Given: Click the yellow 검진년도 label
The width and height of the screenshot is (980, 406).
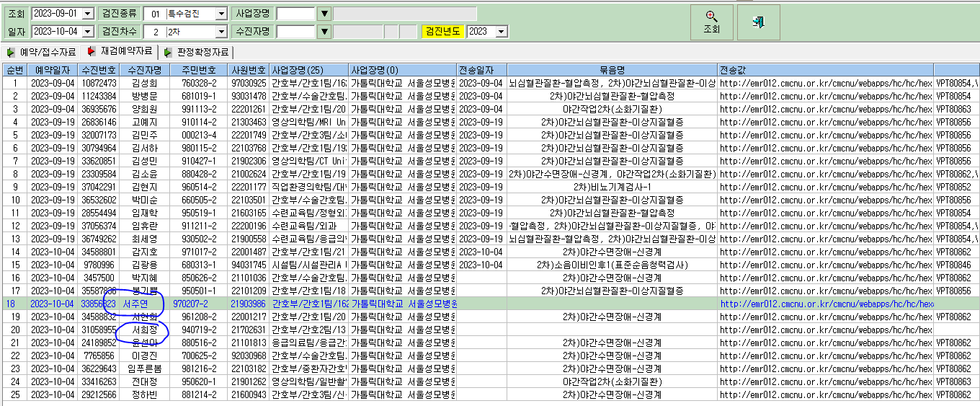Looking at the screenshot, I should pos(444,31).
